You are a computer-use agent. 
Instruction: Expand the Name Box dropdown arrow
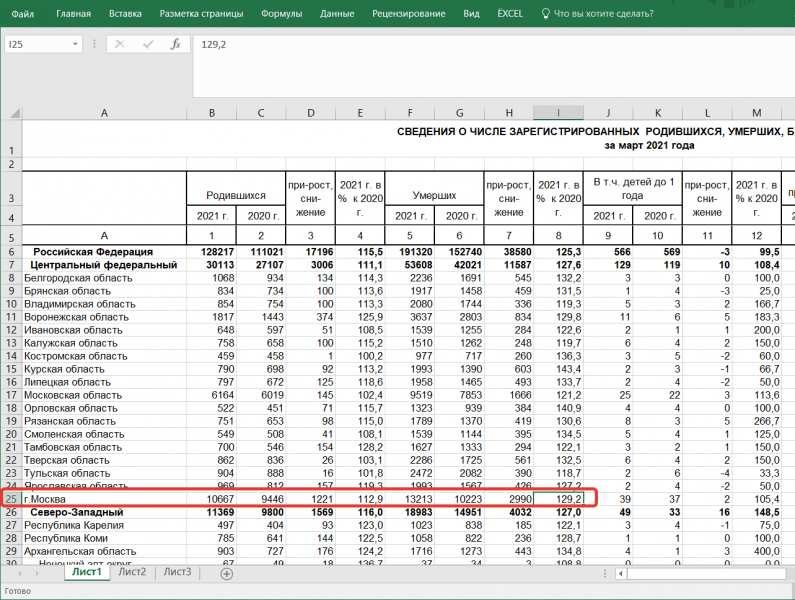[x=75, y=45]
